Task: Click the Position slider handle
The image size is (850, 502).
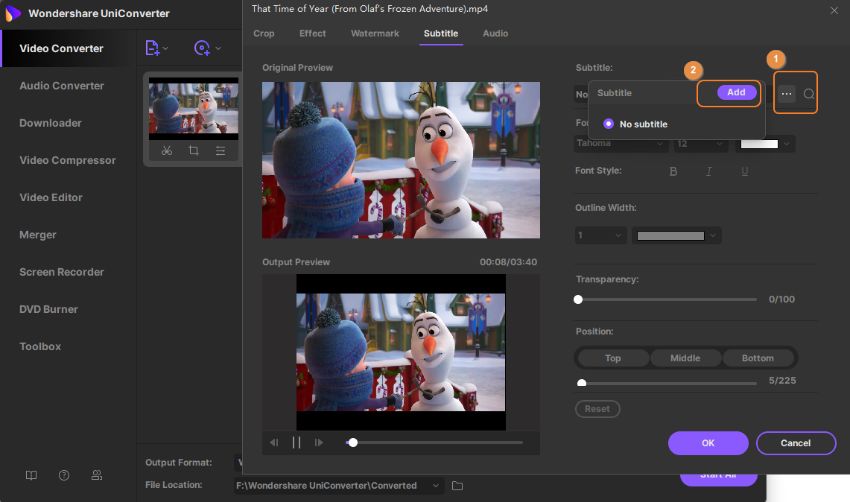Action: [582, 383]
